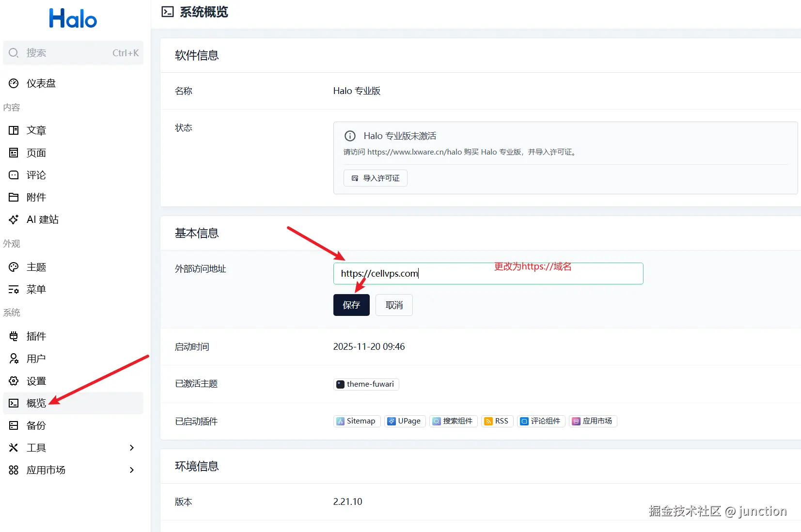This screenshot has height=532, width=801.
Task: Click the Halo 专业版 name value
Action: pos(357,91)
